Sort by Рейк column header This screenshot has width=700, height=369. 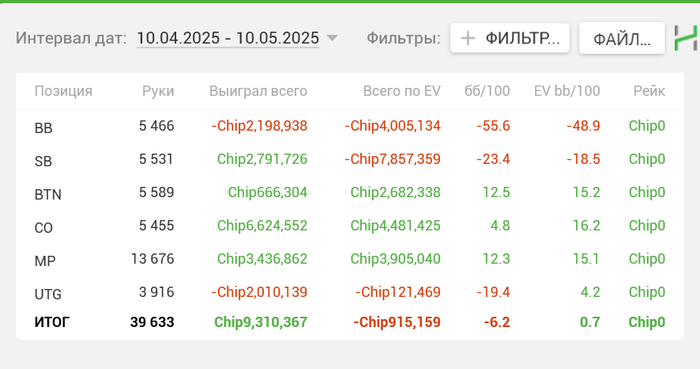pos(649,91)
